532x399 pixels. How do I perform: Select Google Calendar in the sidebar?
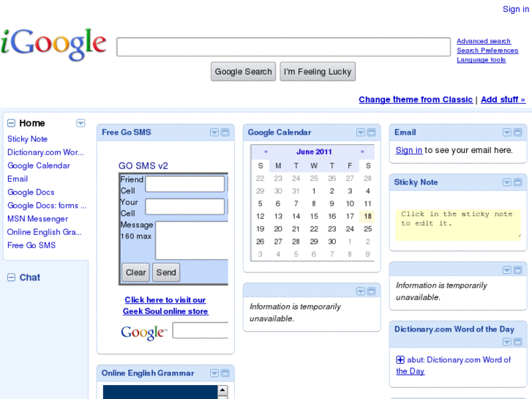point(39,165)
